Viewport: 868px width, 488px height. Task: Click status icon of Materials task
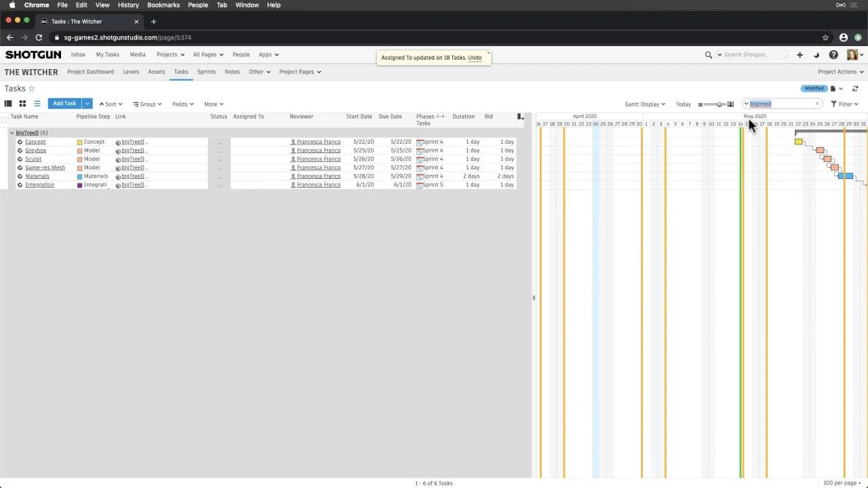(x=20, y=176)
